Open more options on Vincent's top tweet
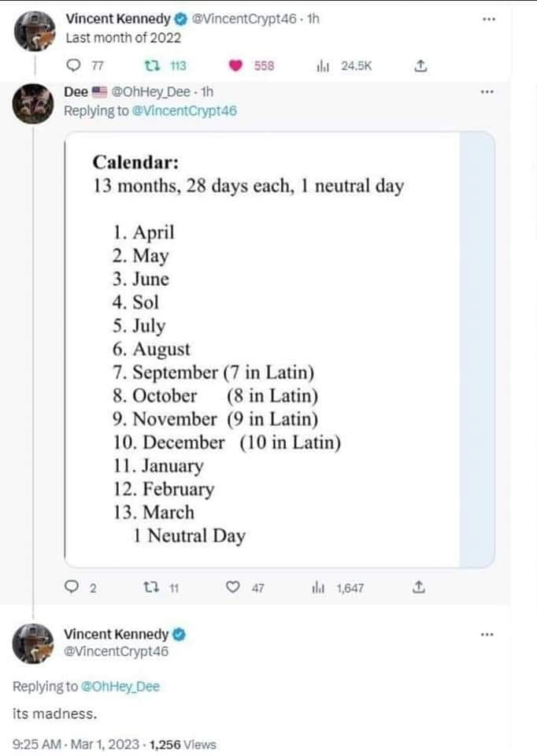The image size is (537, 756). pos(488,18)
